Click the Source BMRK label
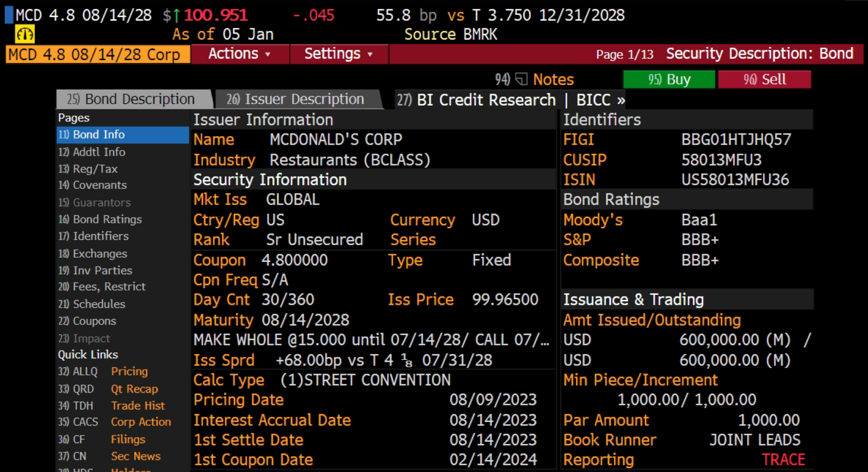The height and width of the screenshot is (472, 868). [451, 34]
